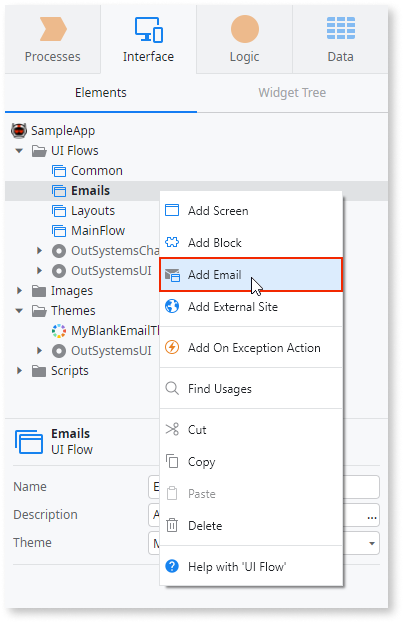Click the Themes folder icon

point(39,311)
